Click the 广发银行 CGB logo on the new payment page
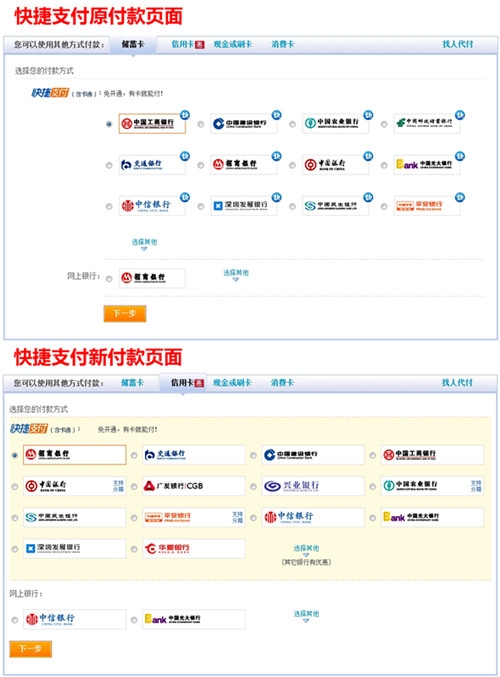The width and height of the screenshot is (500, 677). pyautogui.click(x=193, y=486)
